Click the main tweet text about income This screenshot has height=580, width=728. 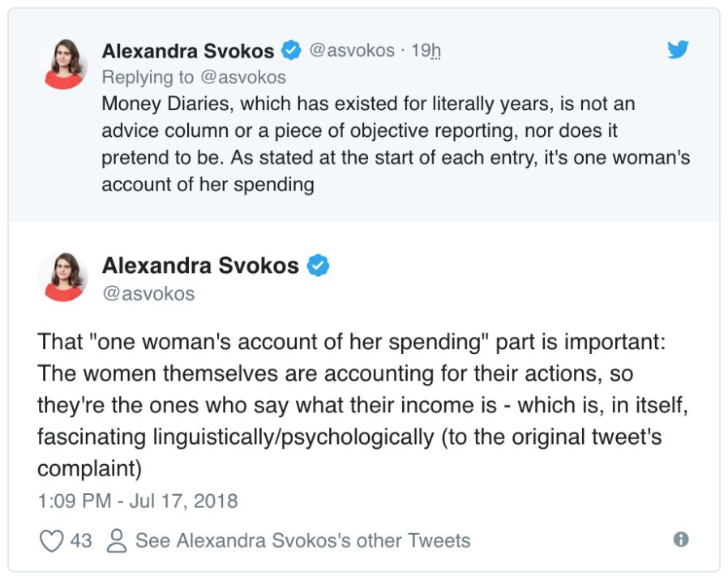(x=362, y=404)
